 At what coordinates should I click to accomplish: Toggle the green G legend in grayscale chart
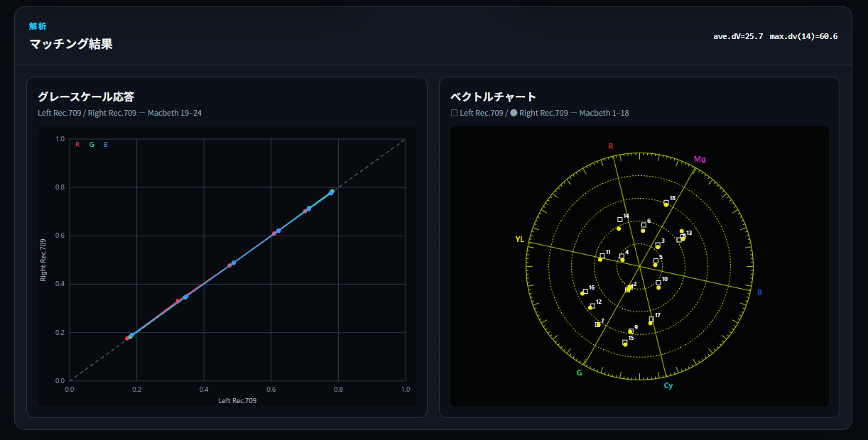coord(92,145)
